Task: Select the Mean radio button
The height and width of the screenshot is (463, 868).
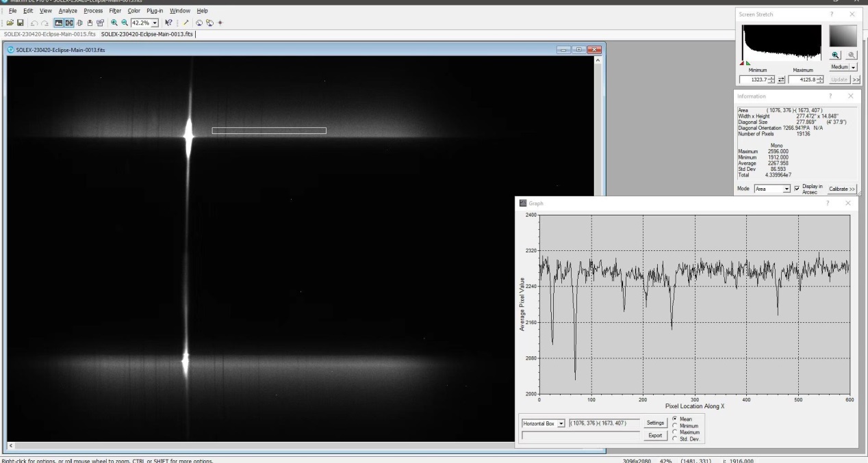Action: pyautogui.click(x=676, y=419)
